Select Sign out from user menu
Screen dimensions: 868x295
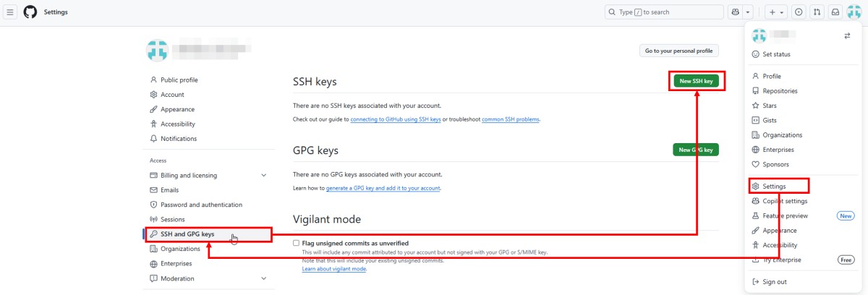774,282
